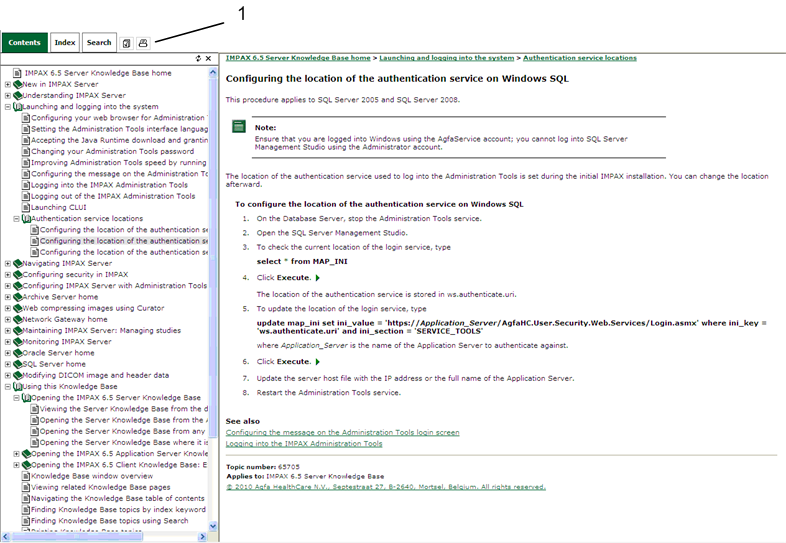The image size is (786, 543).
Task: Collapse the Authentication service locations node
Action: point(17,219)
